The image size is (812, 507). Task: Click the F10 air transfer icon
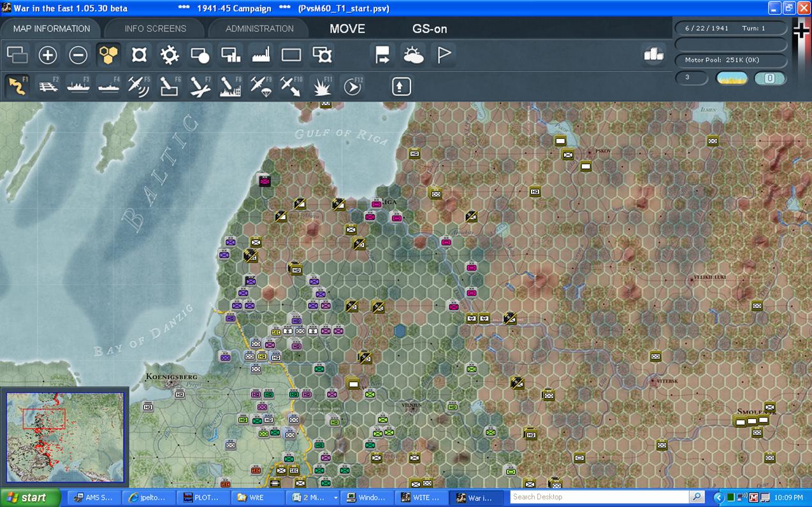click(x=291, y=86)
